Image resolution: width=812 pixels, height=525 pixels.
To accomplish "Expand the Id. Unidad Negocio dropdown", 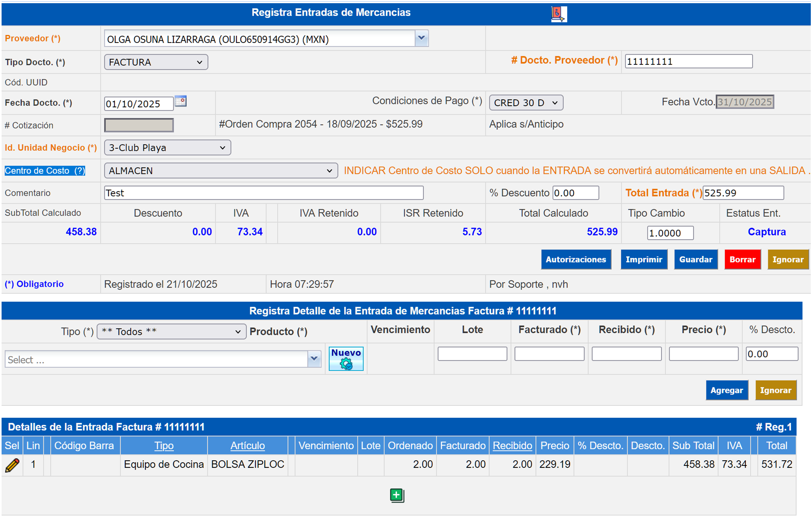I will point(168,148).
